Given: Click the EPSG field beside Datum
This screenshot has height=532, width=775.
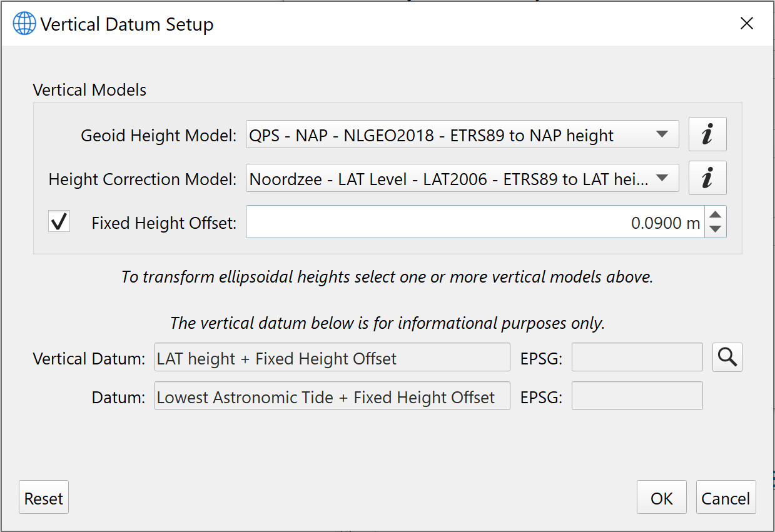Looking at the screenshot, I should click(x=637, y=396).
